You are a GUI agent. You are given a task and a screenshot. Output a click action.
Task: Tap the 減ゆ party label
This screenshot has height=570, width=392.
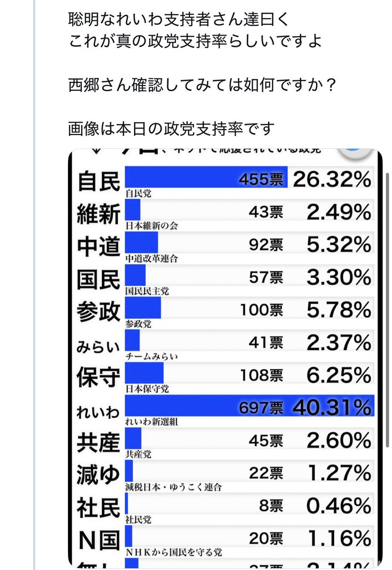pos(98,474)
